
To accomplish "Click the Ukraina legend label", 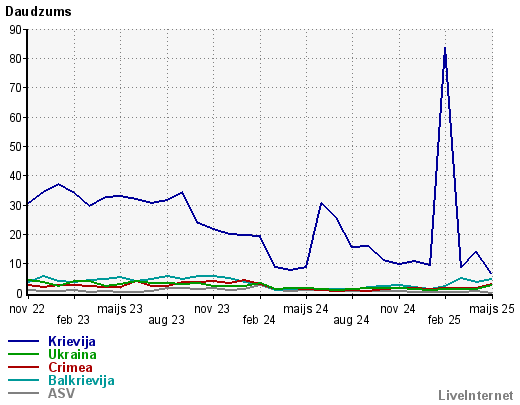I will point(72,354).
